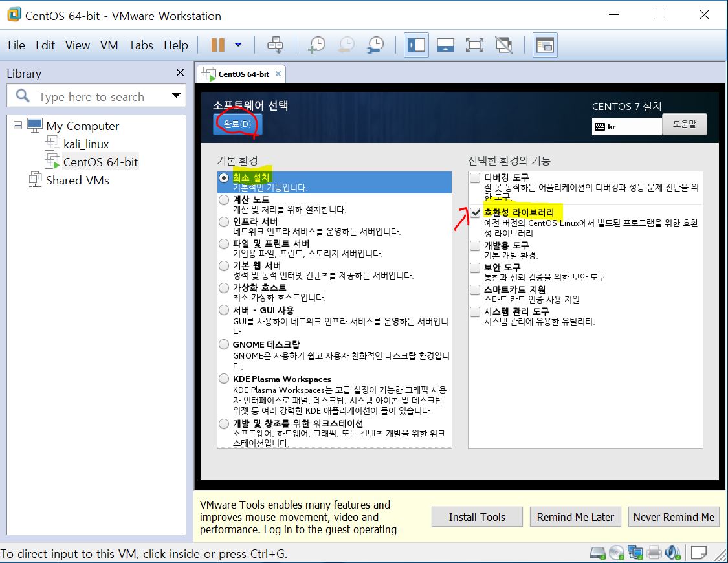Image resolution: width=728 pixels, height=563 pixels.
Task: Click the sound card status icon
Action: click(672, 553)
